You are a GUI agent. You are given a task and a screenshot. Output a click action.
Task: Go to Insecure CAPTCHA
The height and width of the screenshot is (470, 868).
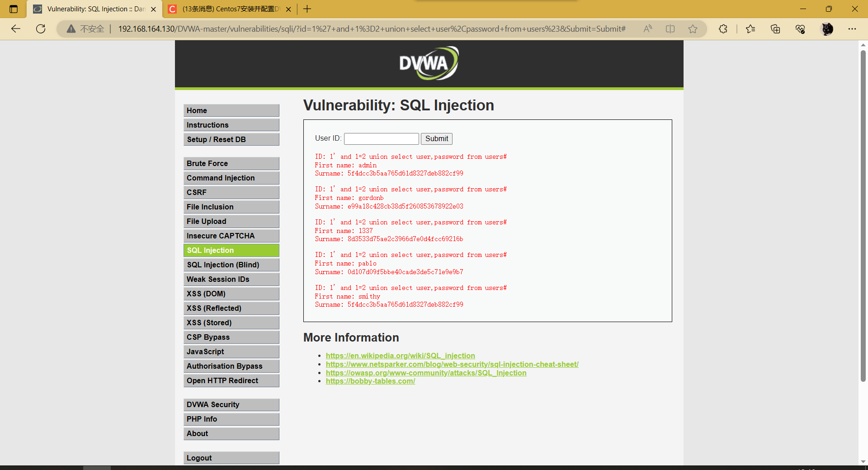(231, 236)
